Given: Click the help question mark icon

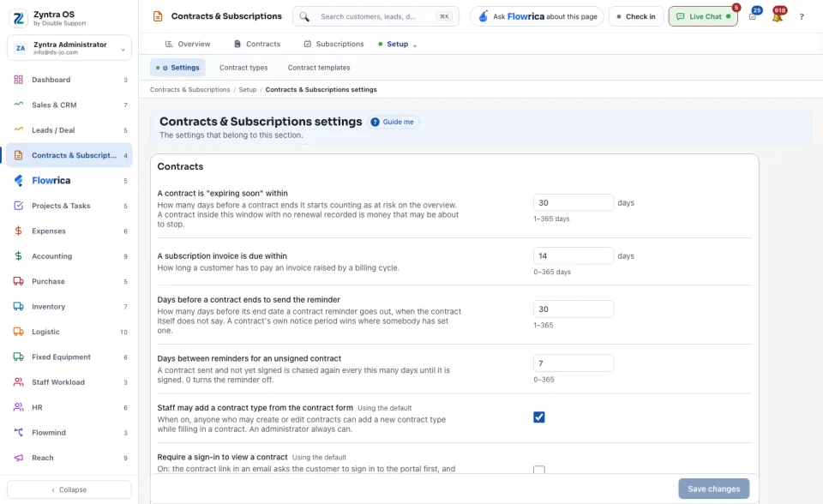Looking at the screenshot, I should [x=802, y=17].
